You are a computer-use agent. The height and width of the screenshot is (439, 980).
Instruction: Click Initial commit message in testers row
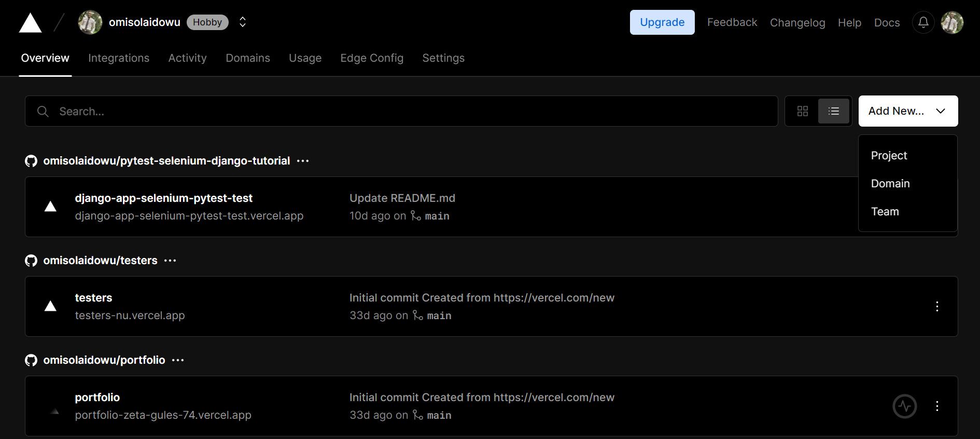point(482,298)
